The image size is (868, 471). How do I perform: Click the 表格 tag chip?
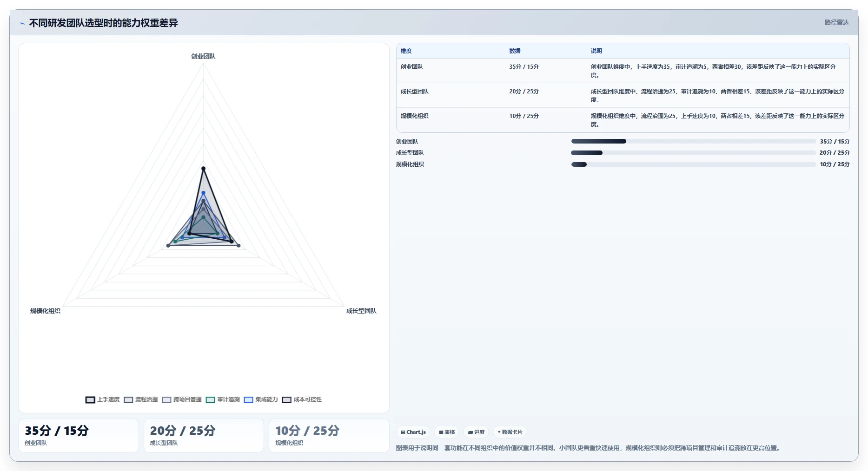[x=447, y=432]
